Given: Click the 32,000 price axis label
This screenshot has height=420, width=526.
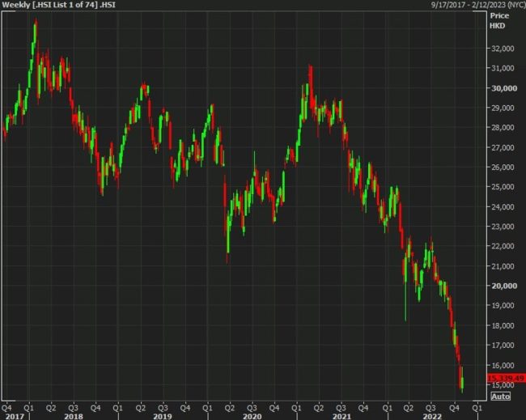Looking at the screenshot, I should coord(503,49).
